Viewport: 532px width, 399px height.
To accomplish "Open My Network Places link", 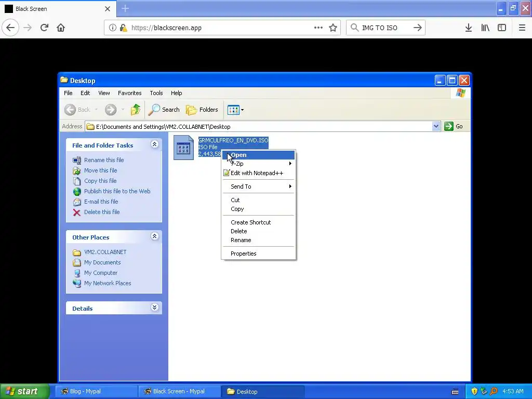I will coord(108,283).
